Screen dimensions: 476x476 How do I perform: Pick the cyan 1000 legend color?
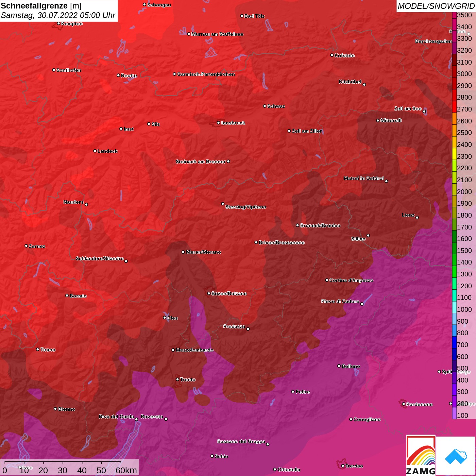click(454, 306)
